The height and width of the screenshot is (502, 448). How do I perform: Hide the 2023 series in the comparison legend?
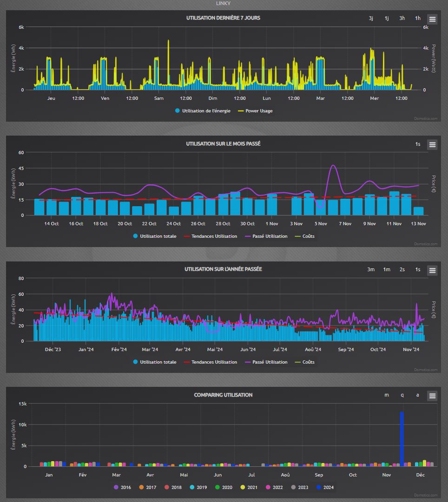click(300, 487)
